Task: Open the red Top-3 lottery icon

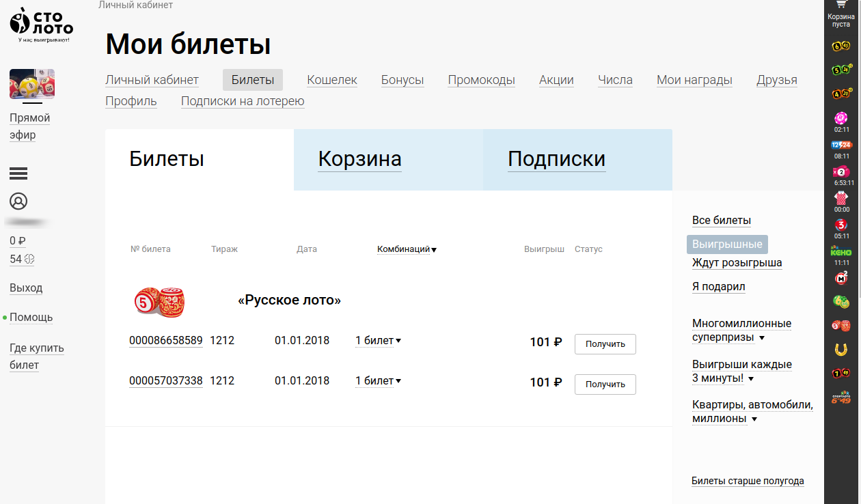Action: click(841, 225)
